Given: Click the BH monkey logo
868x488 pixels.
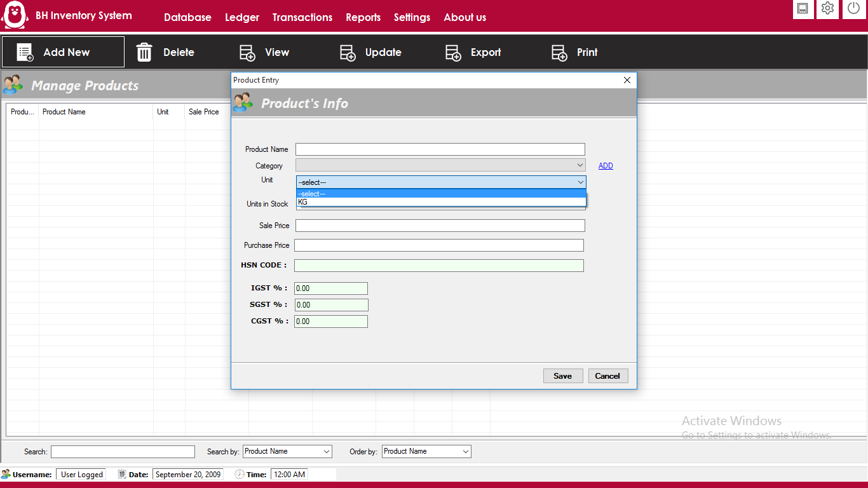Looking at the screenshot, I should pos(14,14).
